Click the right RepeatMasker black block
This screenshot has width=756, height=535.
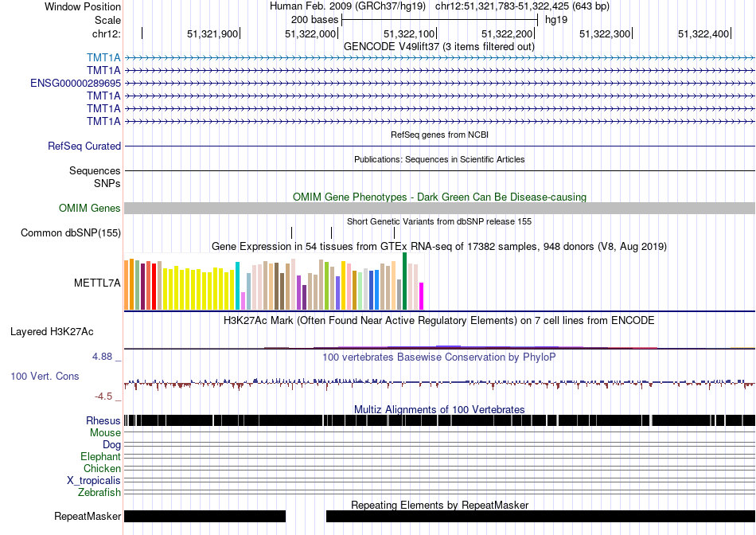tap(540, 516)
